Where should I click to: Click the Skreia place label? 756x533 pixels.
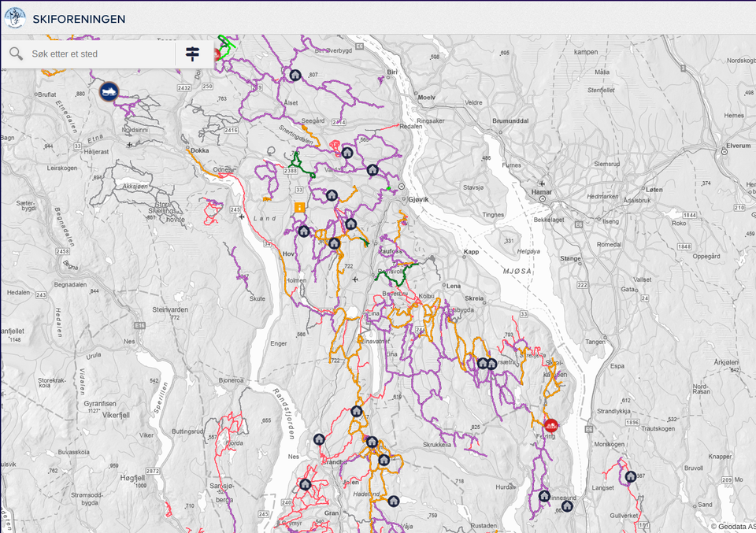pos(474,298)
